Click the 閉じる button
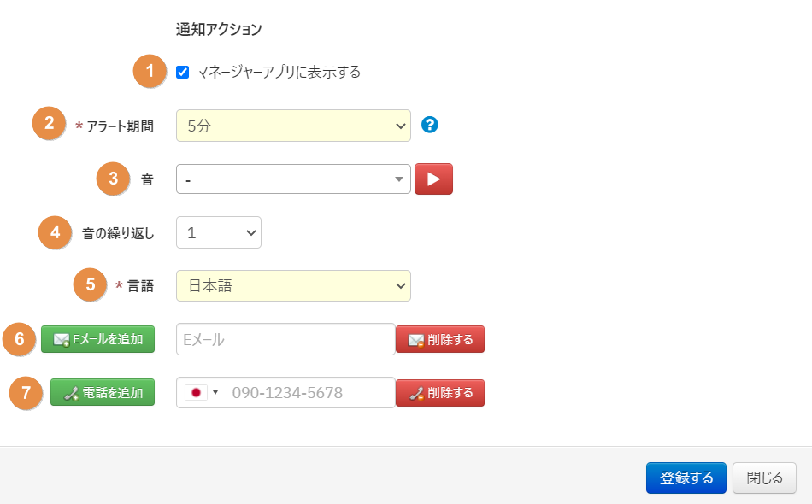This screenshot has width=812, height=504. 764,478
